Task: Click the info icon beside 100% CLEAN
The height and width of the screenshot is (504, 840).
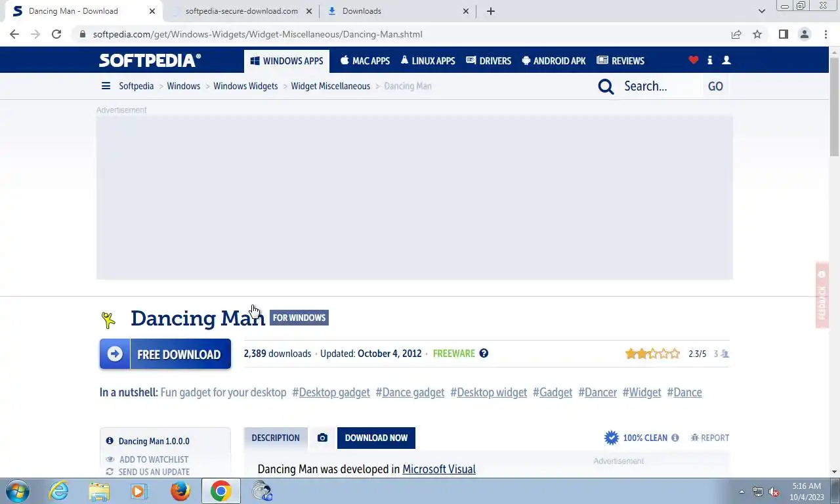Action: point(675,438)
